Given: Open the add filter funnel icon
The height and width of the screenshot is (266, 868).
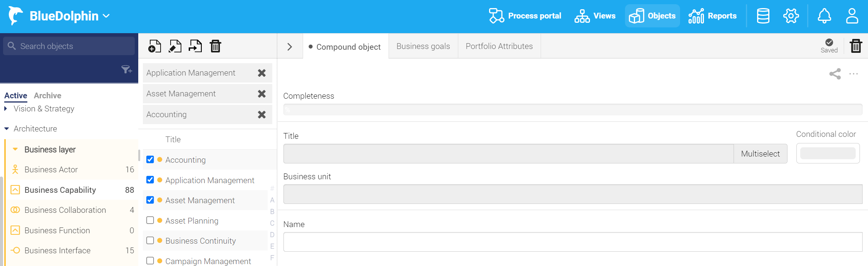Looking at the screenshot, I should point(127,69).
